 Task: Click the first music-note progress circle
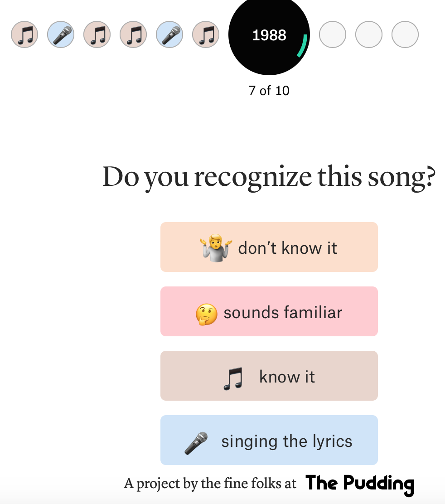24,34
